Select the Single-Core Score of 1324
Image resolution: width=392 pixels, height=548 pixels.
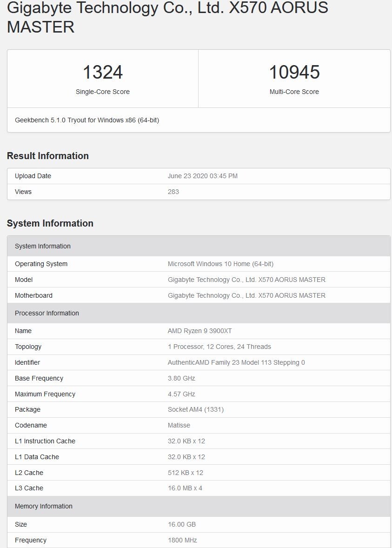pos(102,72)
